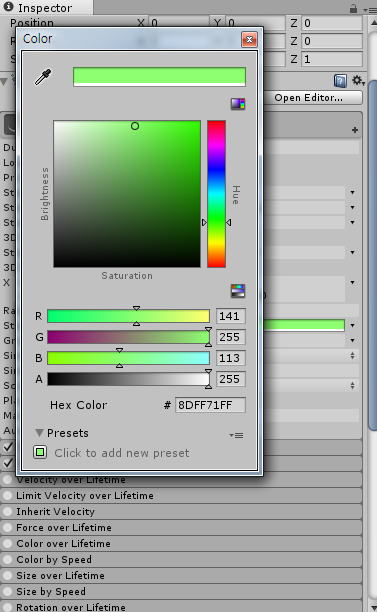Click the Rotation Z input field
The width and height of the screenshot is (377, 612).
coord(332,41)
